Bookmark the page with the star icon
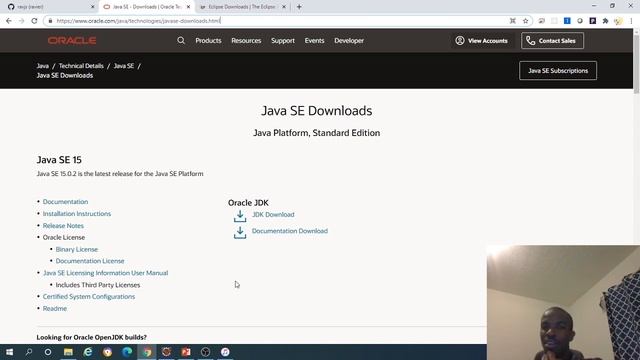The width and height of the screenshot is (640, 360). click(x=526, y=21)
